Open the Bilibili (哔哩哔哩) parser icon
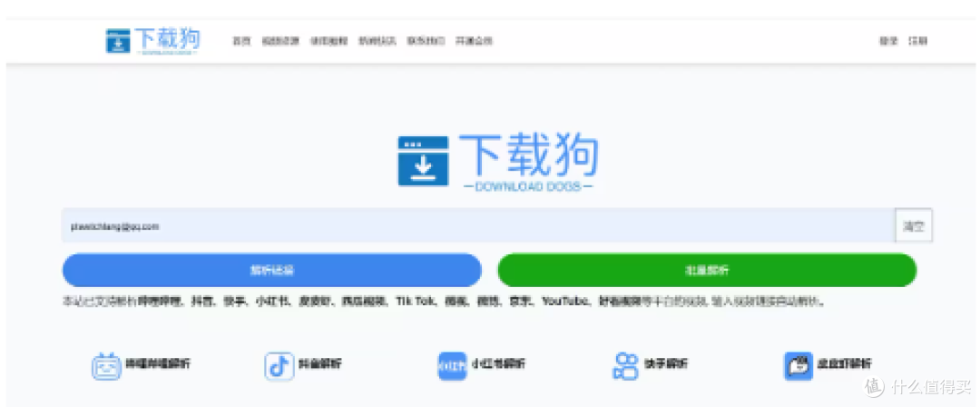Image resolution: width=980 pixels, height=407 pixels. click(106, 366)
